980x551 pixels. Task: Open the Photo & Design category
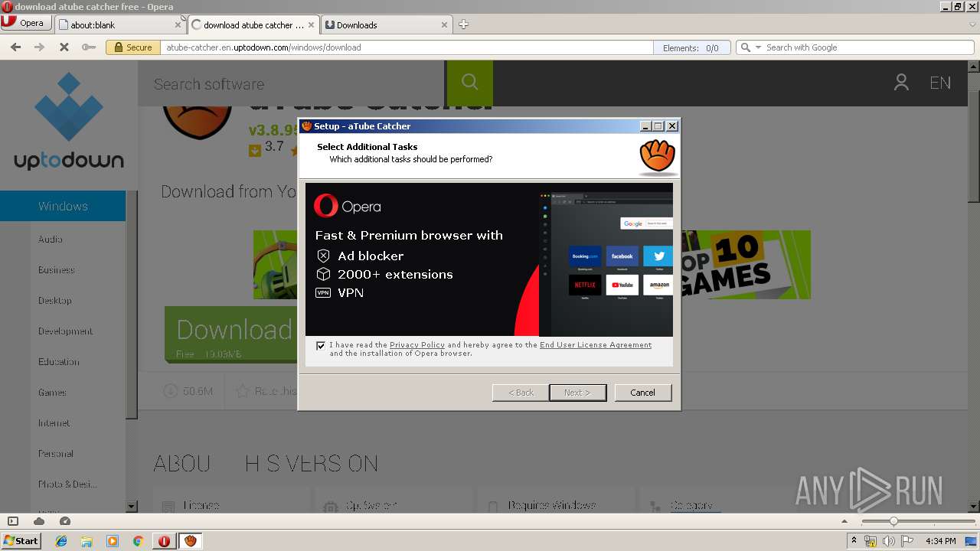tap(68, 484)
